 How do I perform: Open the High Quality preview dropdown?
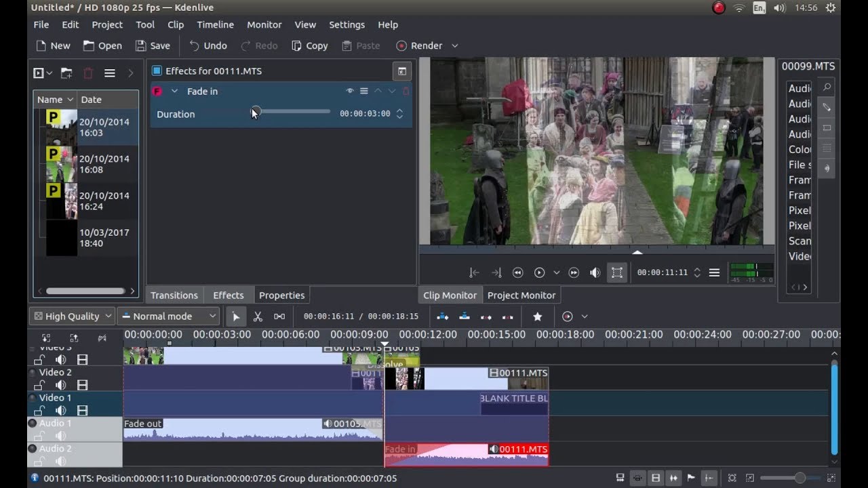[73, 317]
